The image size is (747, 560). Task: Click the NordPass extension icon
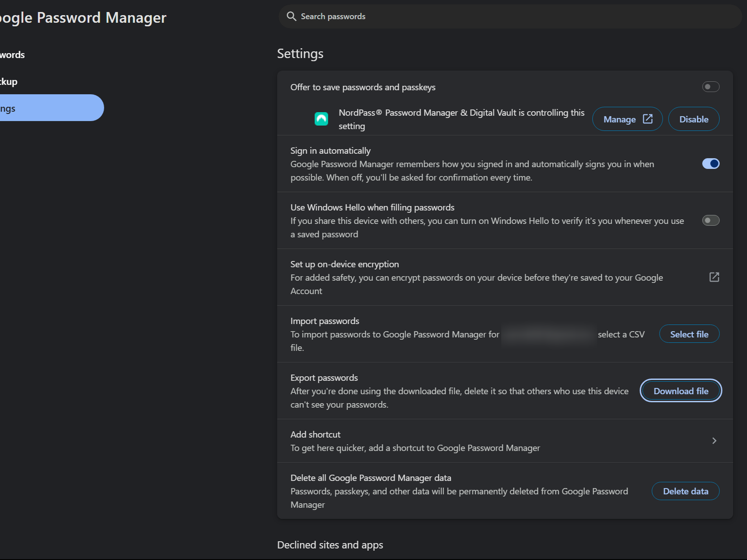pyautogui.click(x=321, y=119)
